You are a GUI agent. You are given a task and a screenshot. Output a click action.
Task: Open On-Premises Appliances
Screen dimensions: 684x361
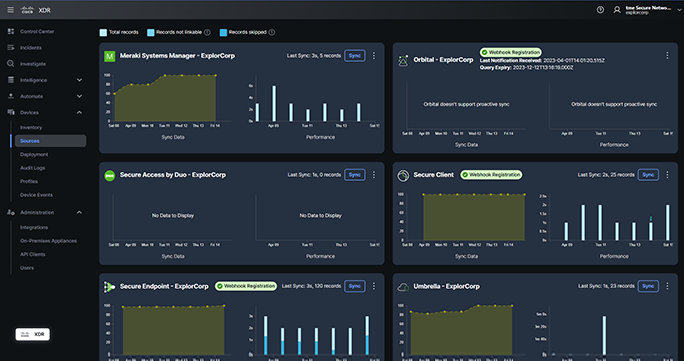click(x=48, y=241)
